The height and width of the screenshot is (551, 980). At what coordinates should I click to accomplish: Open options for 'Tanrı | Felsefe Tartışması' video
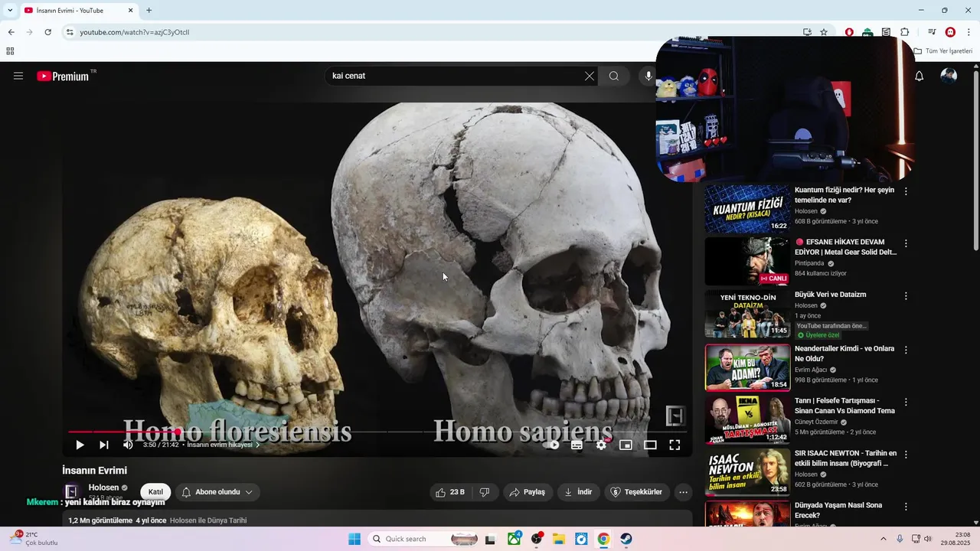(x=906, y=402)
